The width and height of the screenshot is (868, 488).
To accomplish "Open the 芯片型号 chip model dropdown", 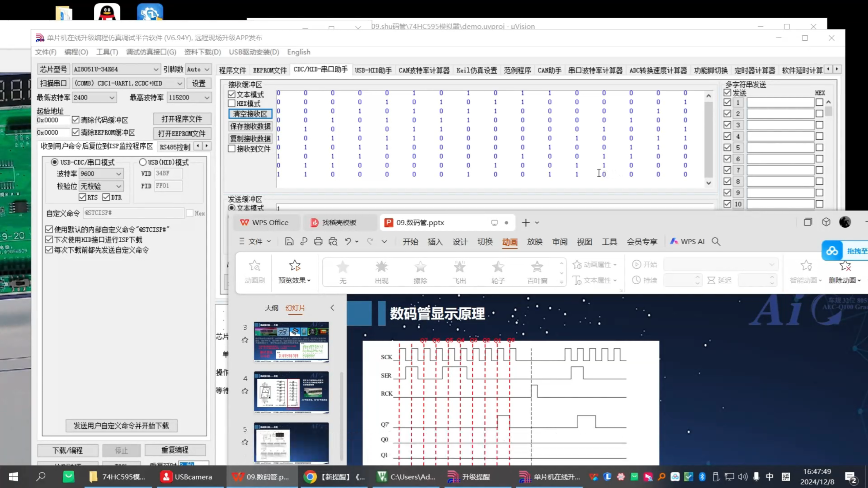I will 156,69.
